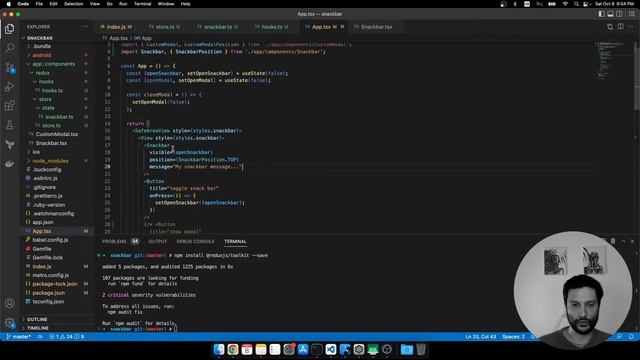Viewport: 640px width, 360px height.
Task: Click the Open Changes icon in editor toolbar
Action: tap(610, 27)
